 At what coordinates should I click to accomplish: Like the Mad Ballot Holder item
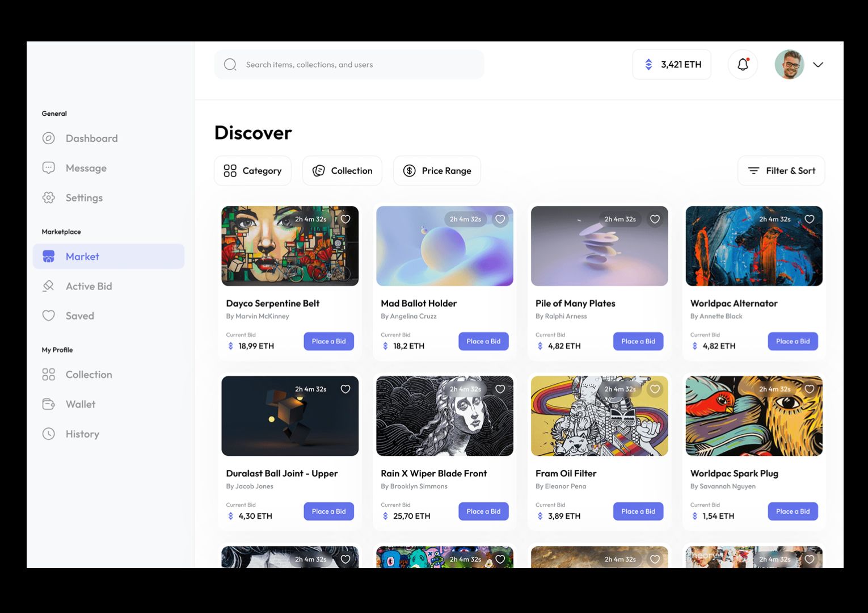coord(500,219)
